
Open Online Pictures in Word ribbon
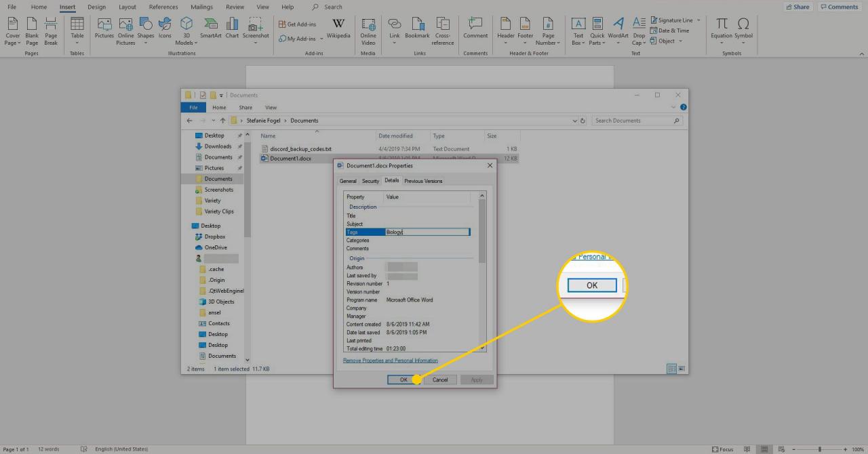(125, 31)
